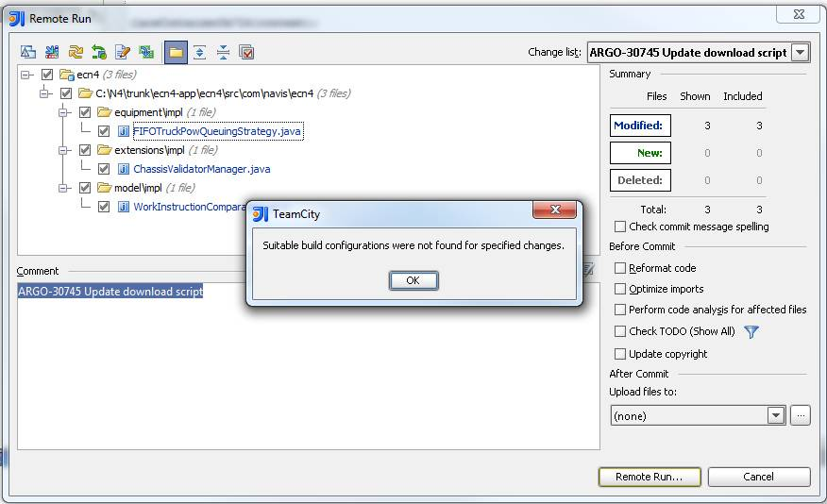827x504 pixels.
Task: Open the Upload files to dropdown
Action: (776, 415)
